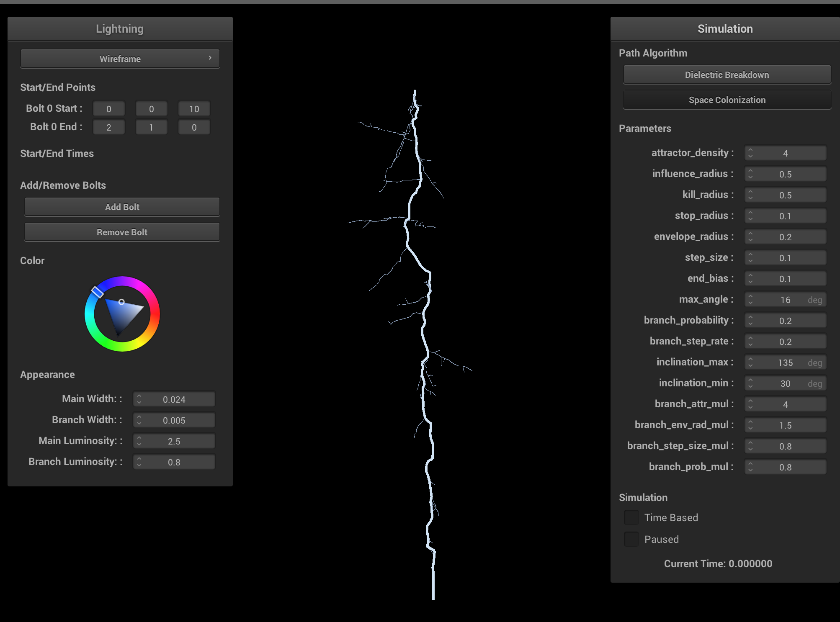The image size is (840, 622).
Task: Open the Wireframe dropdown chevron
Action: (x=210, y=58)
